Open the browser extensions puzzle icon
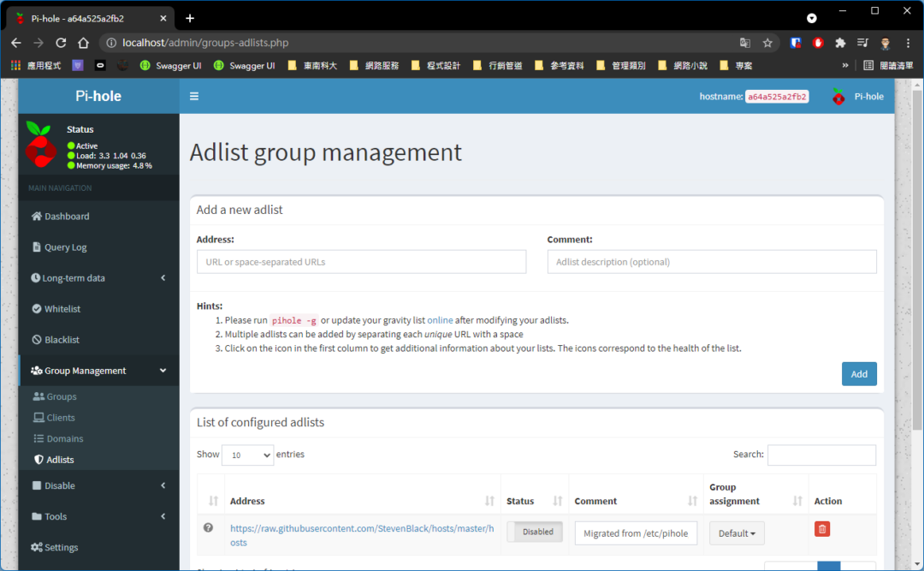Image resolution: width=924 pixels, height=571 pixels. tap(840, 43)
